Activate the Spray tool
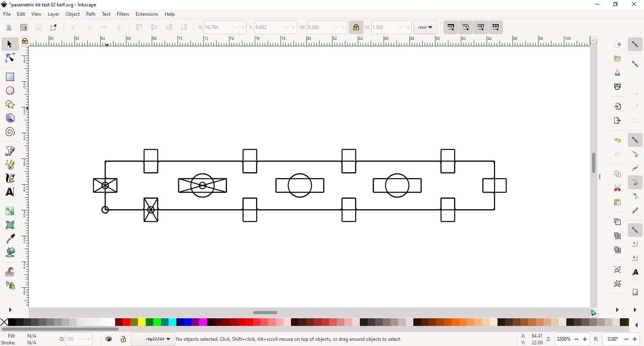 tap(10, 286)
